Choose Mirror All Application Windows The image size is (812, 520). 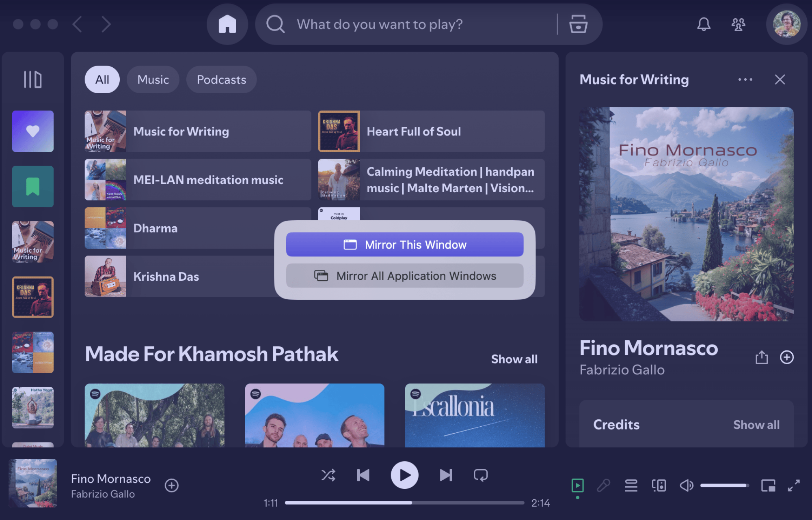click(405, 276)
